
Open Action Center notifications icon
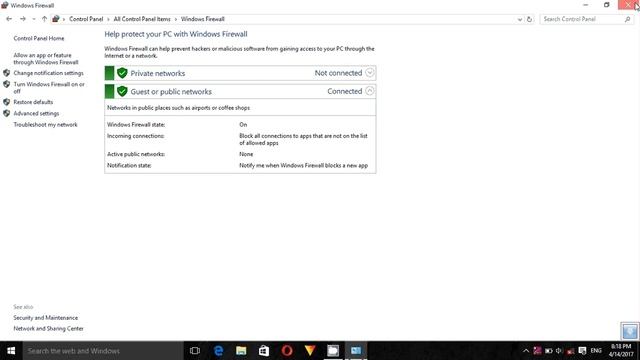point(582,351)
